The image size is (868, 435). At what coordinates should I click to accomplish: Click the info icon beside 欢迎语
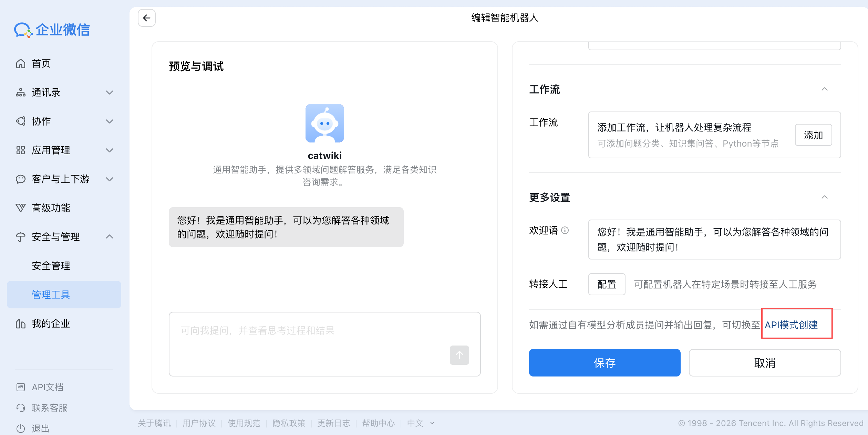(x=565, y=230)
